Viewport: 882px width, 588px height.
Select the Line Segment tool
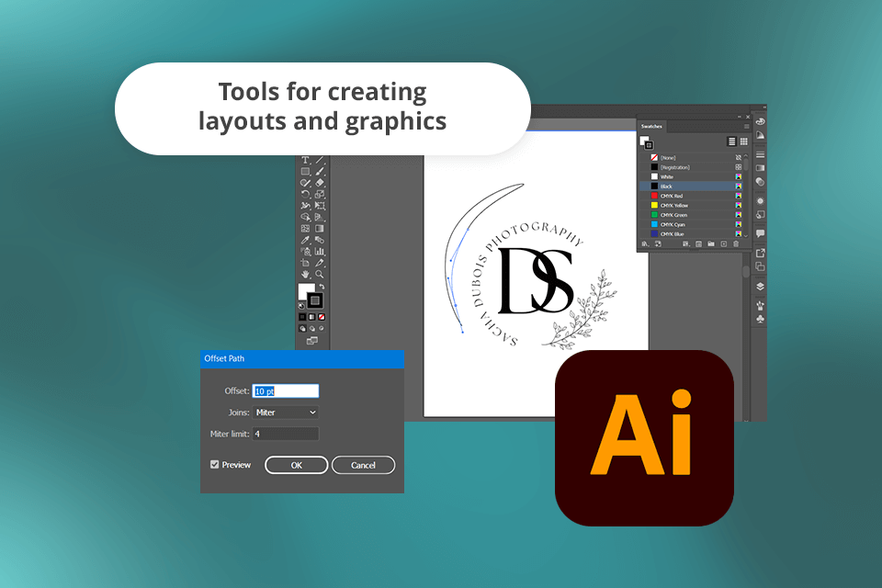[320, 161]
